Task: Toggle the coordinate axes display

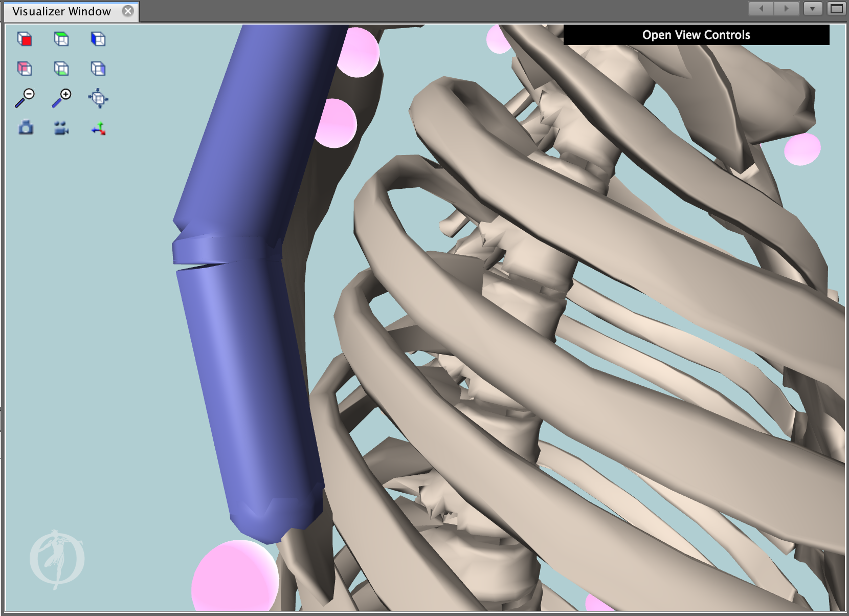Action: pos(98,129)
